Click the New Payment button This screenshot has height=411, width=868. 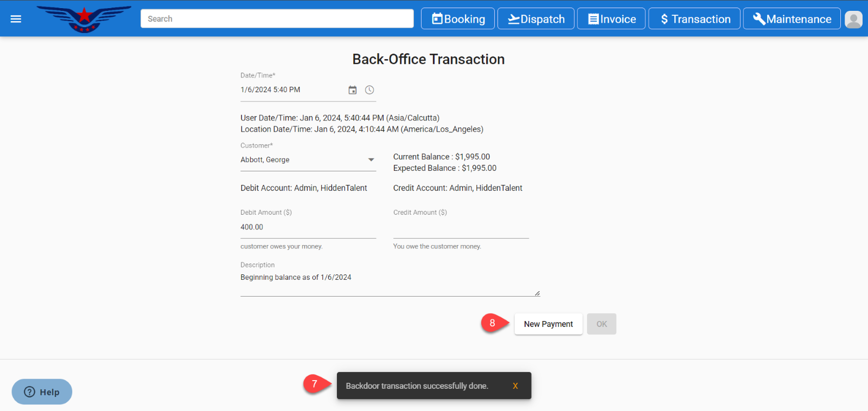point(548,324)
